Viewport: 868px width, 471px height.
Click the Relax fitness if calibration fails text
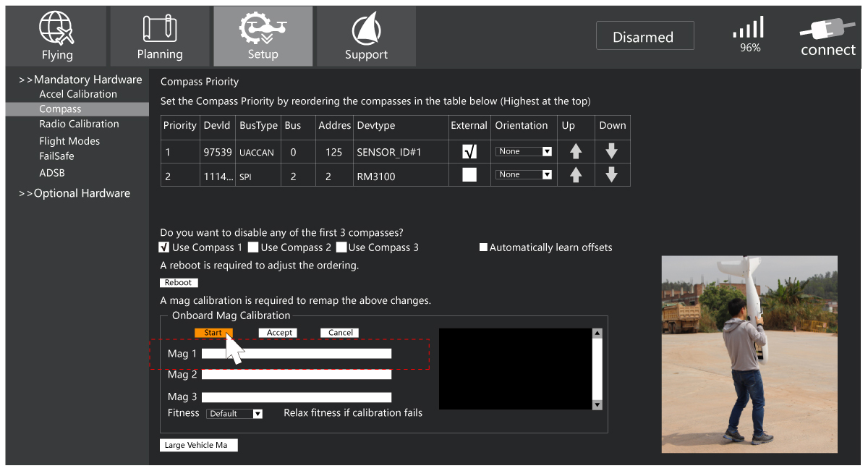(353, 413)
